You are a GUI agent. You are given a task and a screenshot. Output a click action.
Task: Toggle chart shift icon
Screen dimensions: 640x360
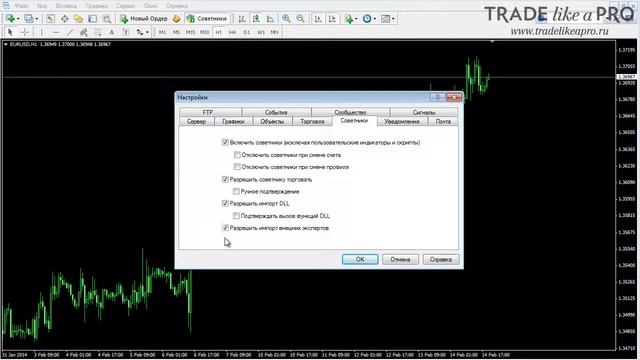coord(332,19)
